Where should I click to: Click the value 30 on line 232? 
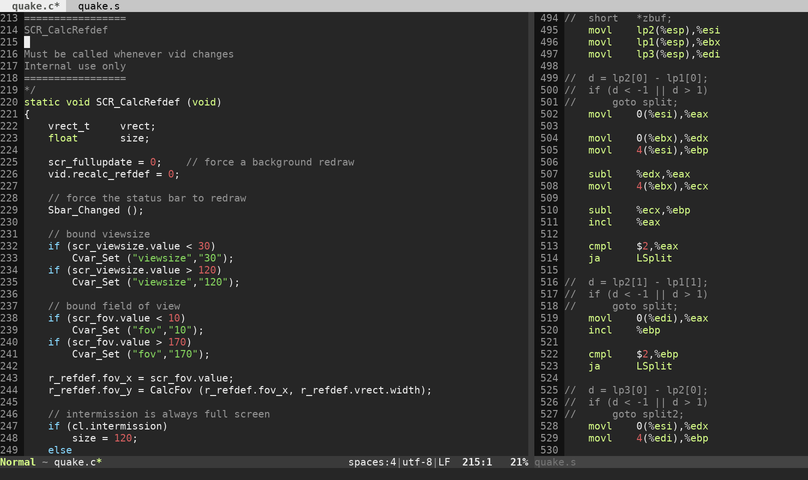(x=204, y=246)
